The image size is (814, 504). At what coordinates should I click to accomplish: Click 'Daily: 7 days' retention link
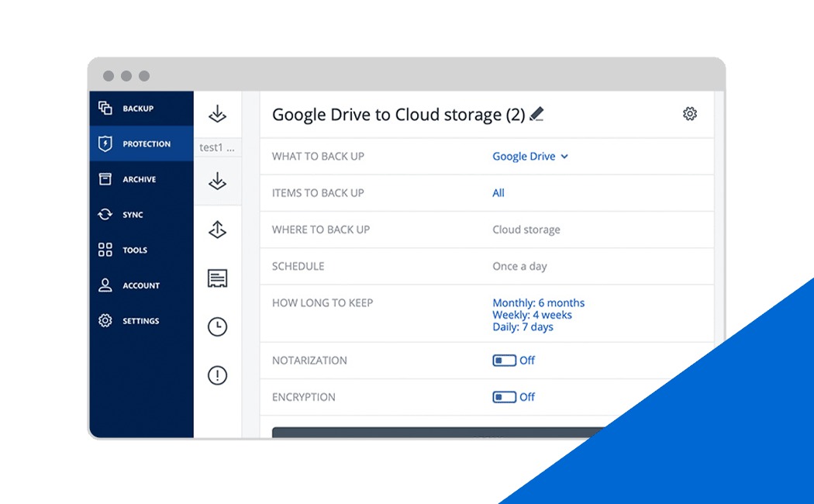click(x=523, y=327)
